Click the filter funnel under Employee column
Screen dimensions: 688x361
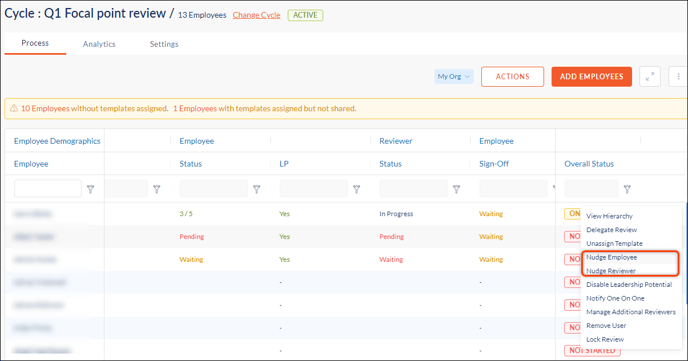click(x=90, y=189)
